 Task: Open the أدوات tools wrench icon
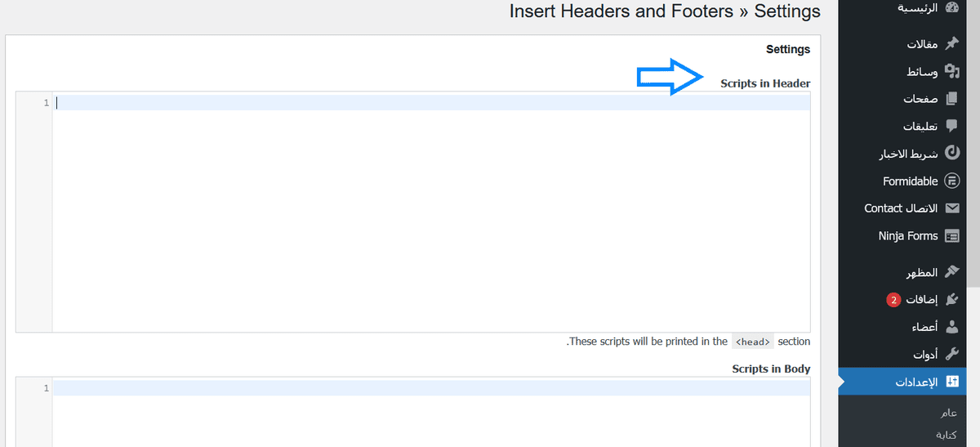coord(951,354)
